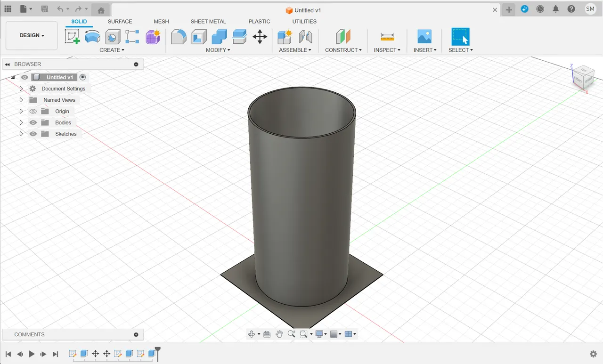603x364 pixels.
Task: Select the Combine tool
Action: tap(219, 36)
